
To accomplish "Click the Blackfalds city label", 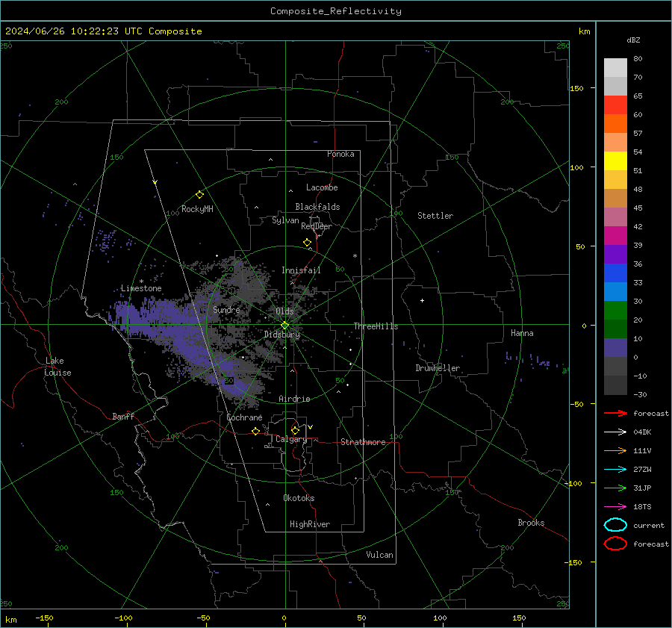I will pos(317,207).
